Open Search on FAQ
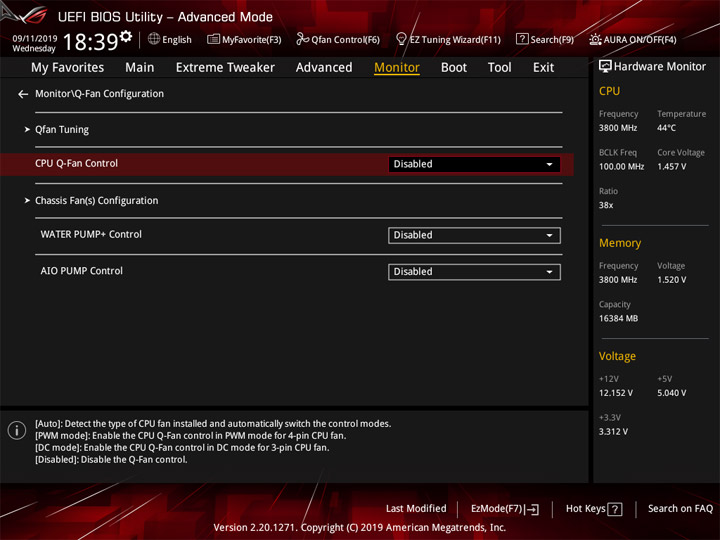The width and height of the screenshot is (720, 540). 680,509
